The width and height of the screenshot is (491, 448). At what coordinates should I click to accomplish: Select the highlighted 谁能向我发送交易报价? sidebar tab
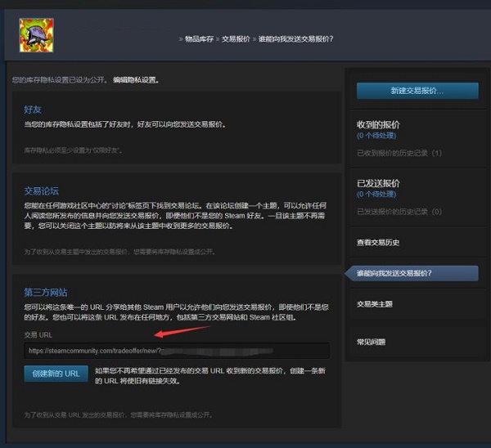(394, 273)
